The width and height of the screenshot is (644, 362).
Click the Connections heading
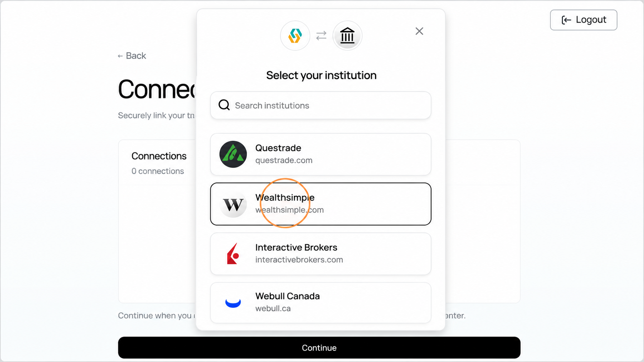click(159, 156)
